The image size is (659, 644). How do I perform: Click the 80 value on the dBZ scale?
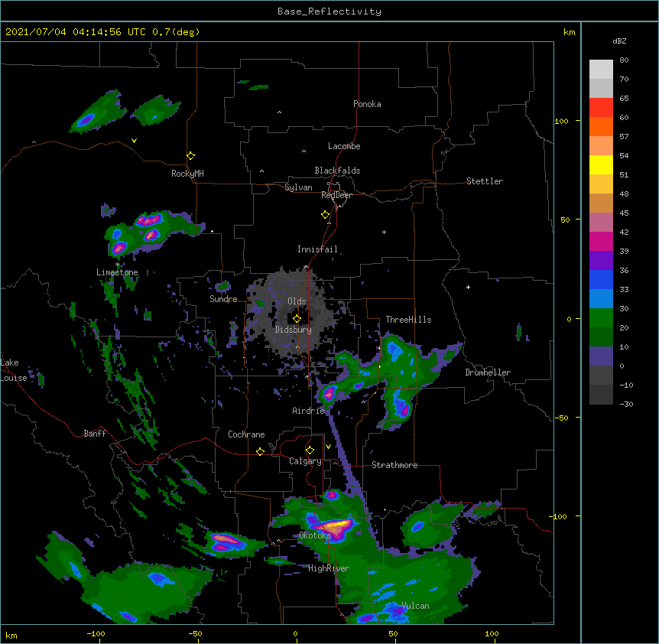pyautogui.click(x=624, y=60)
